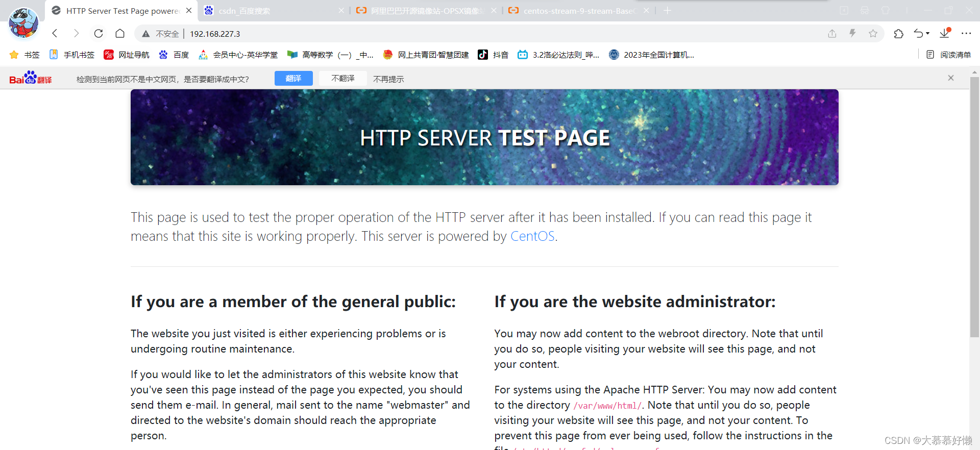
Task: Click the not-secure warning triangle icon
Action: click(x=146, y=34)
